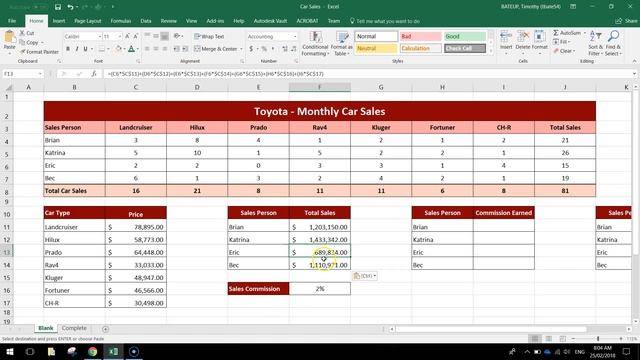640x360 pixels.
Task: Open the font name dropdown
Action: tap(100, 36)
